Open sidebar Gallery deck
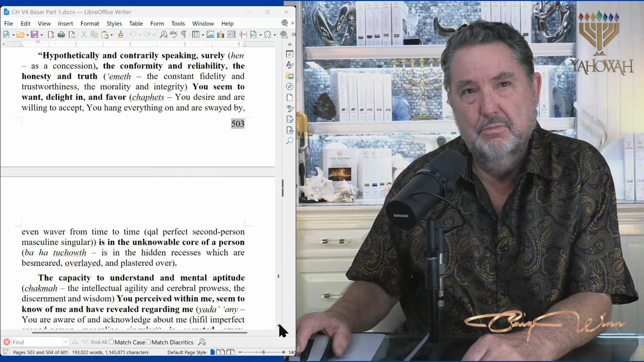Viewport: 644px width, 362px height. point(290,76)
